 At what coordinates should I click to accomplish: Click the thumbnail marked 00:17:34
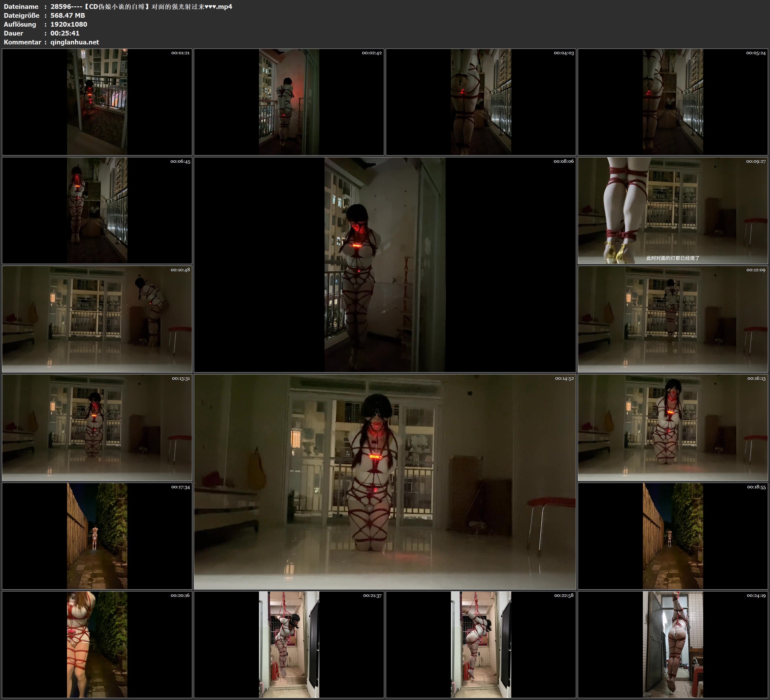pos(97,536)
